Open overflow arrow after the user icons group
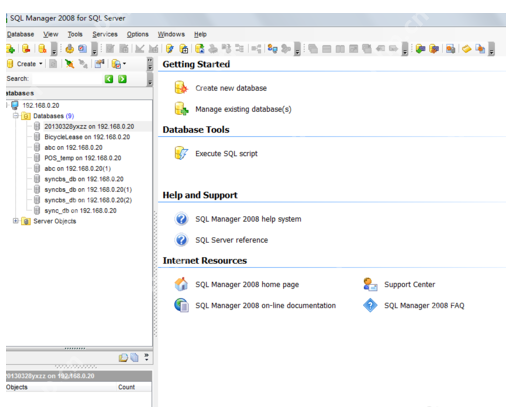Image resolution: width=516 pixels, height=407 pixels. (x=297, y=49)
